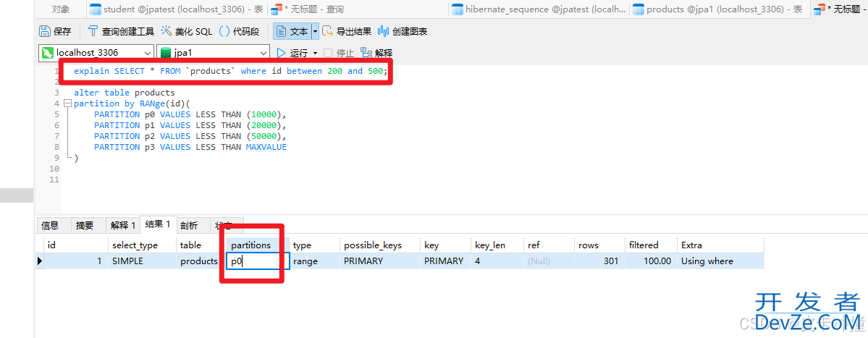Click the key column header
Image resolution: width=868 pixels, height=338 pixels.
(x=446, y=245)
